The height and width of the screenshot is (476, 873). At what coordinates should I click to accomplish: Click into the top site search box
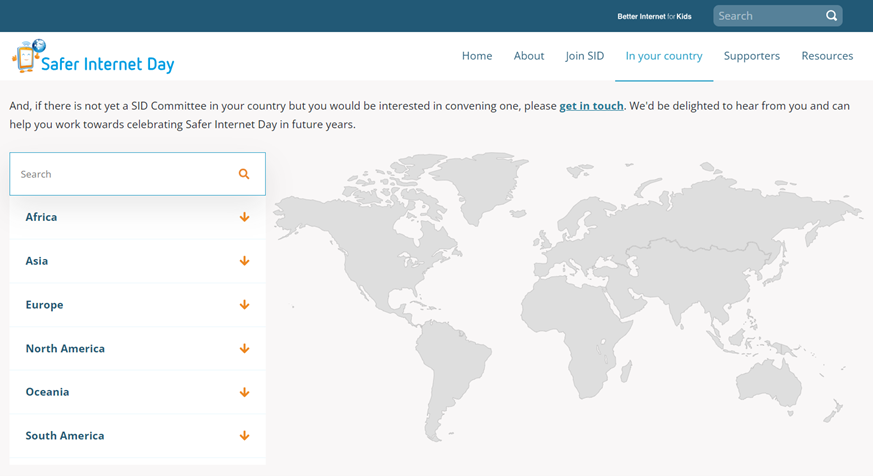coord(768,16)
